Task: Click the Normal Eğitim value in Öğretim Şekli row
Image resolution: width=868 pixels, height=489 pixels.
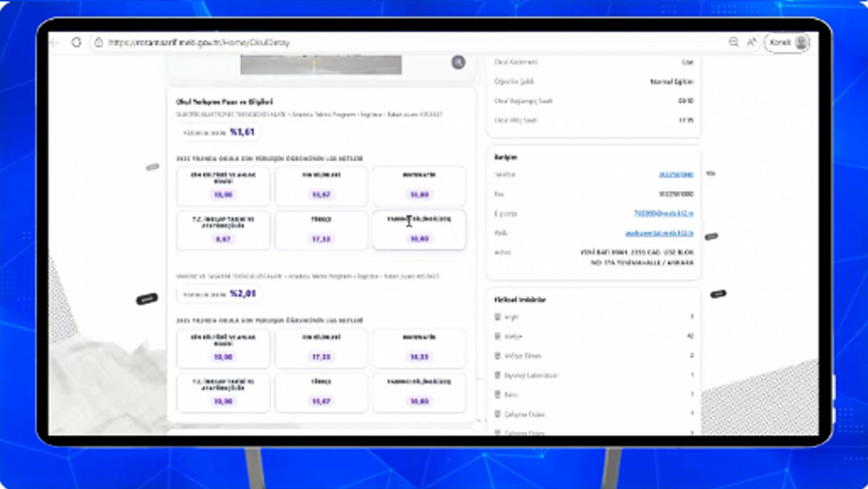Action: click(x=672, y=82)
